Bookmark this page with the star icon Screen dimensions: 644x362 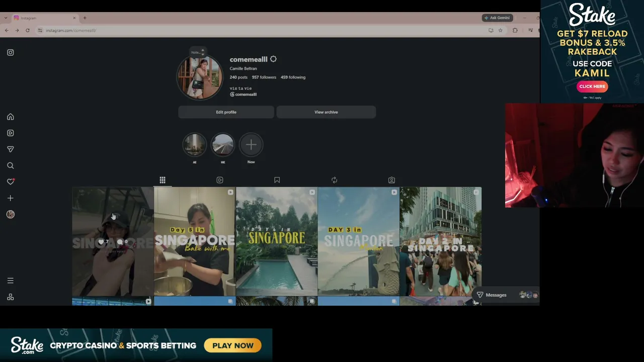[x=500, y=30]
